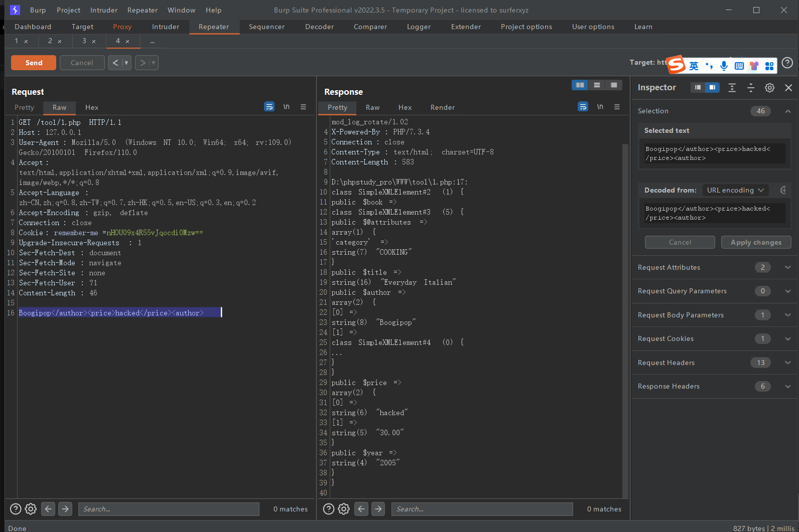Open Repeater help icon near target
Screen dimensions: 799x532
(x=787, y=63)
